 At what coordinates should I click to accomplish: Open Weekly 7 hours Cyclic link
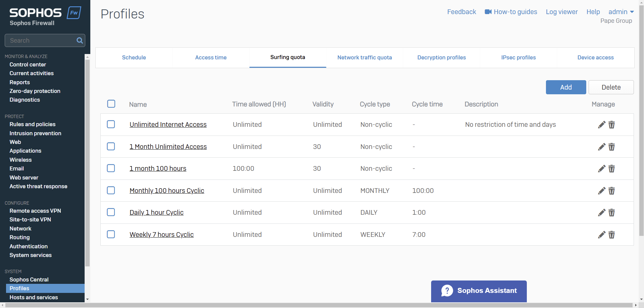coord(162,235)
